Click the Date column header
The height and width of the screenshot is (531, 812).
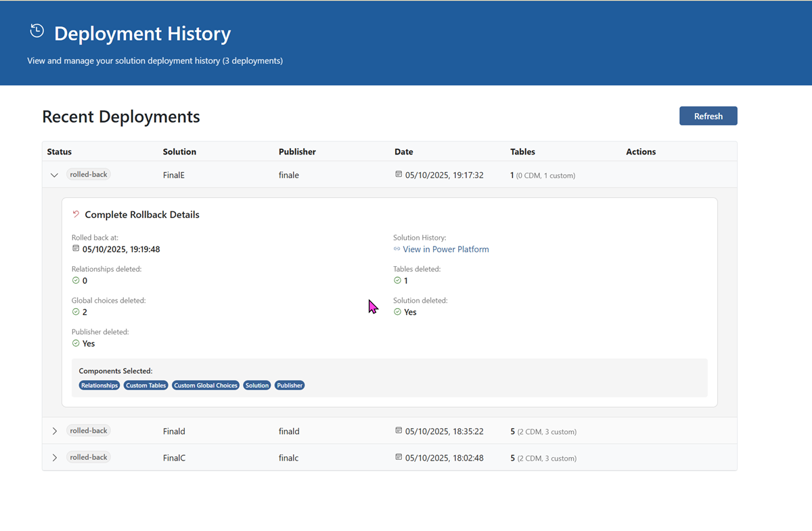(404, 152)
